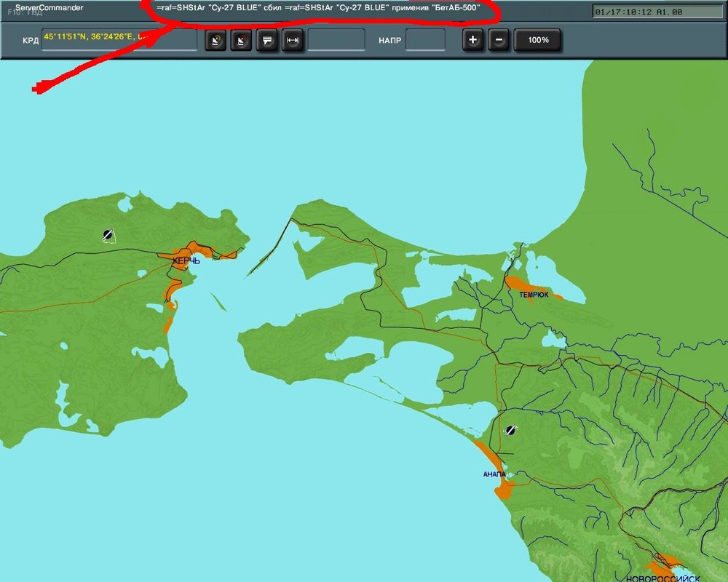Click the КРД label in toolbar

point(31,41)
